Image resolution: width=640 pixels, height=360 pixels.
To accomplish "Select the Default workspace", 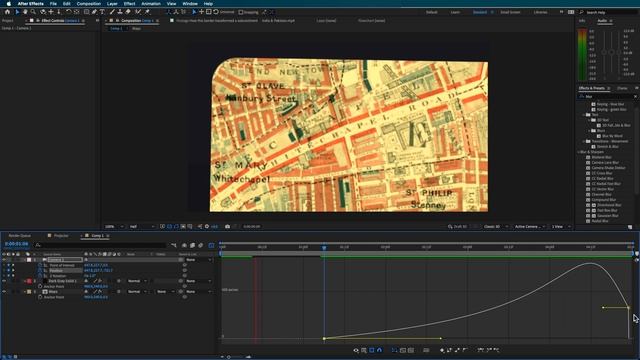I will 431,12.
